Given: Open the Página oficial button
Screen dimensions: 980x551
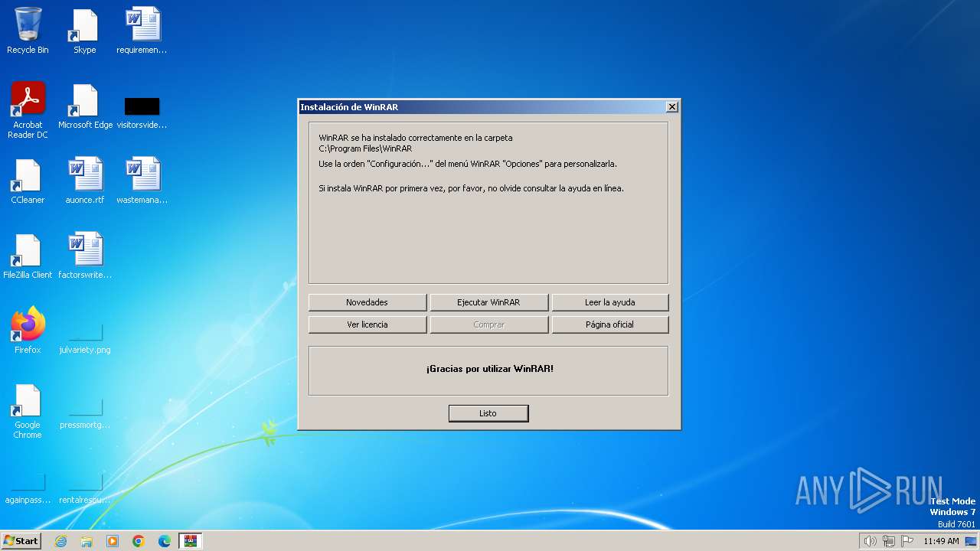Looking at the screenshot, I should [x=610, y=324].
